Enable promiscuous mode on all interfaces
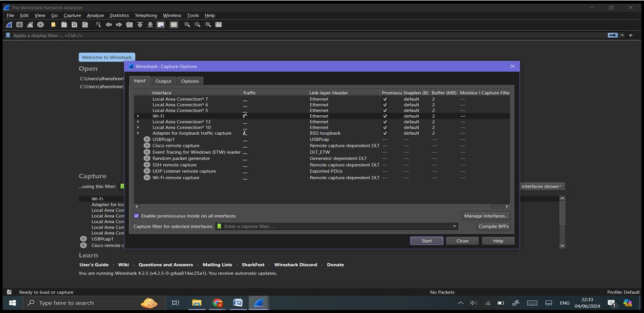644x313 pixels. point(136,215)
